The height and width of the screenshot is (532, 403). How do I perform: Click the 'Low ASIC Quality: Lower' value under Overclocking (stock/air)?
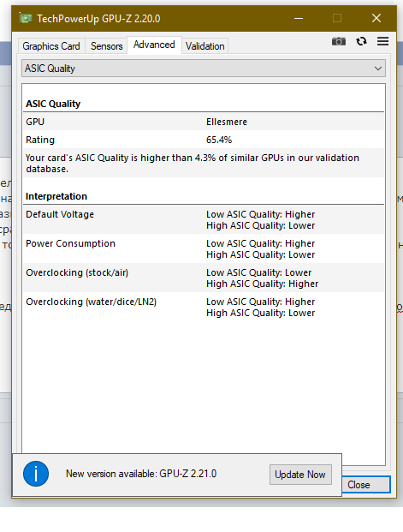point(259,272)
